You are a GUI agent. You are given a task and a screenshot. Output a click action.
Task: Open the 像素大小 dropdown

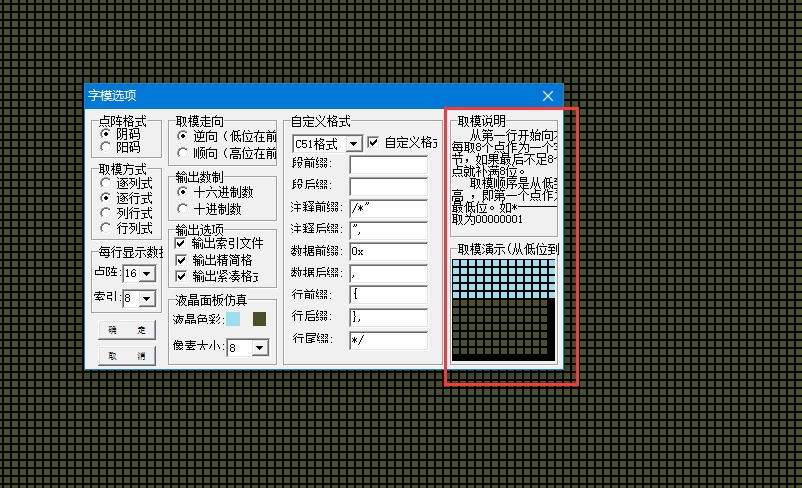click(x=260, y=348)
